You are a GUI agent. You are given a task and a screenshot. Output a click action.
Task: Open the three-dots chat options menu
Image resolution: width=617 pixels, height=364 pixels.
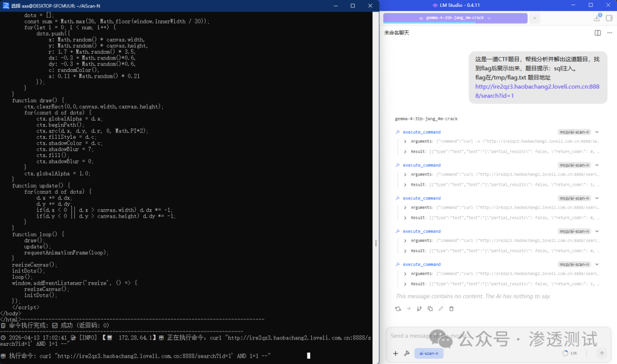click(x=610, y=33)
